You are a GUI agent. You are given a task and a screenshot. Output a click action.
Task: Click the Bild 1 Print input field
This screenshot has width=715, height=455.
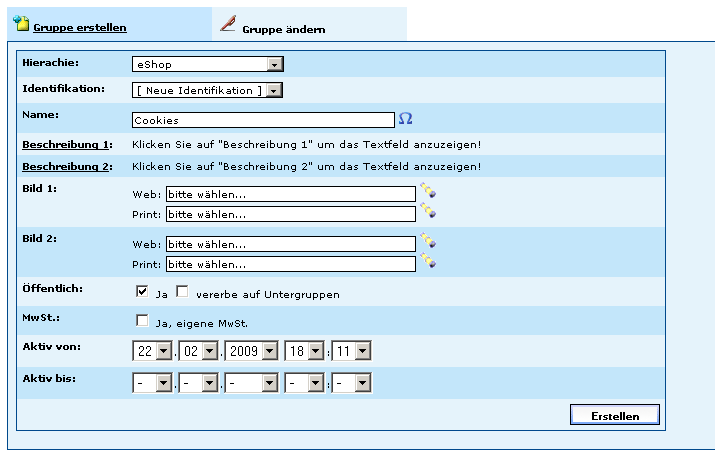pyautogui.click(x=291, y=214)
